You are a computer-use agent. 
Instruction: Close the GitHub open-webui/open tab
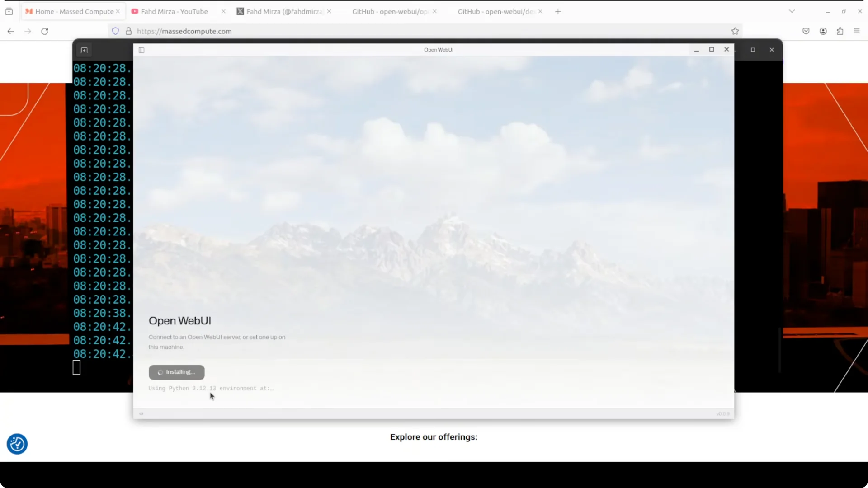coord(434,11)
